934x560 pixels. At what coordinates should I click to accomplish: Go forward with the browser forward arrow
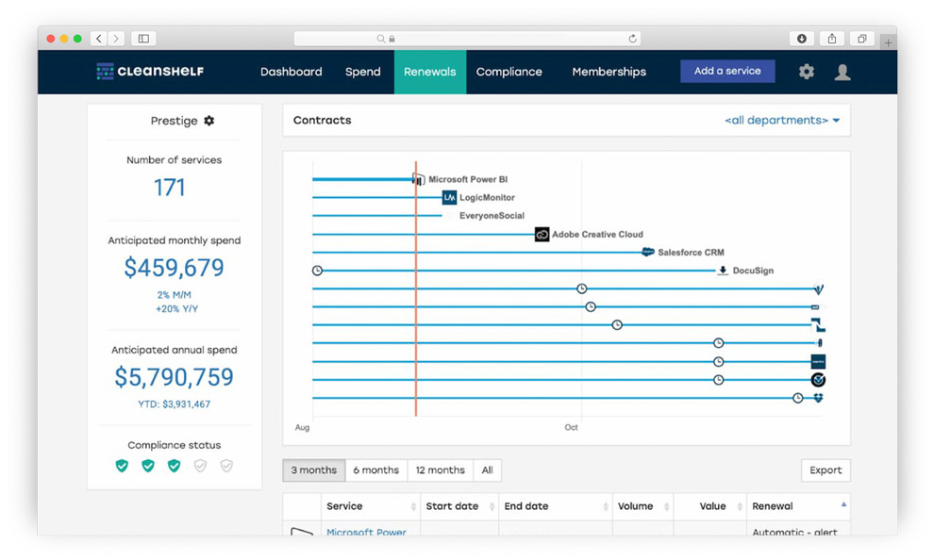tap(117, 39)
